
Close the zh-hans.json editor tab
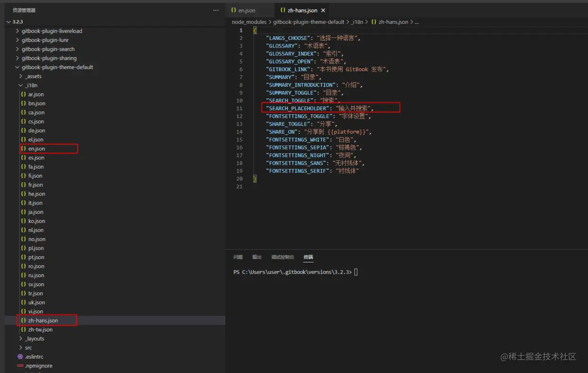click(x=323, y=10)
